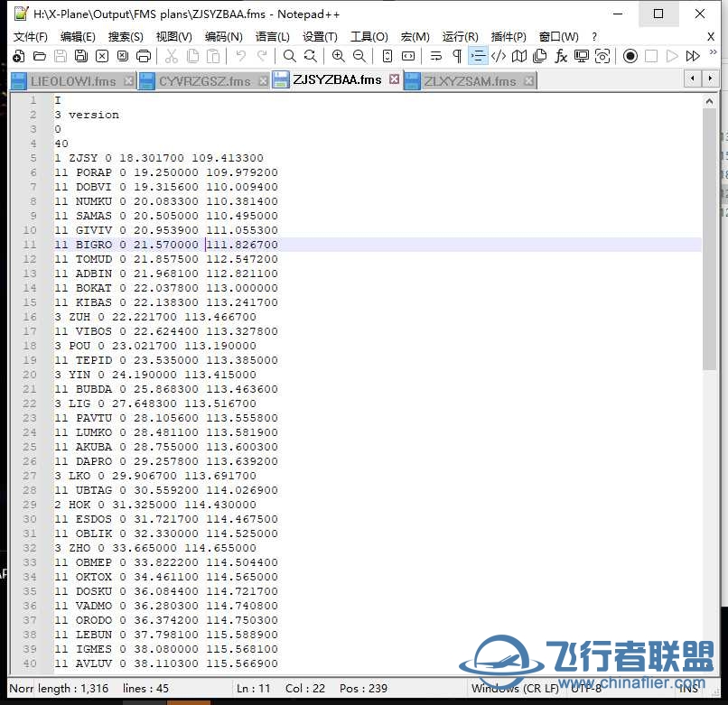Screen dimensions: 728x705
Task: Toggle synchronized vertical scrolling
Action: tap(387, 56)
